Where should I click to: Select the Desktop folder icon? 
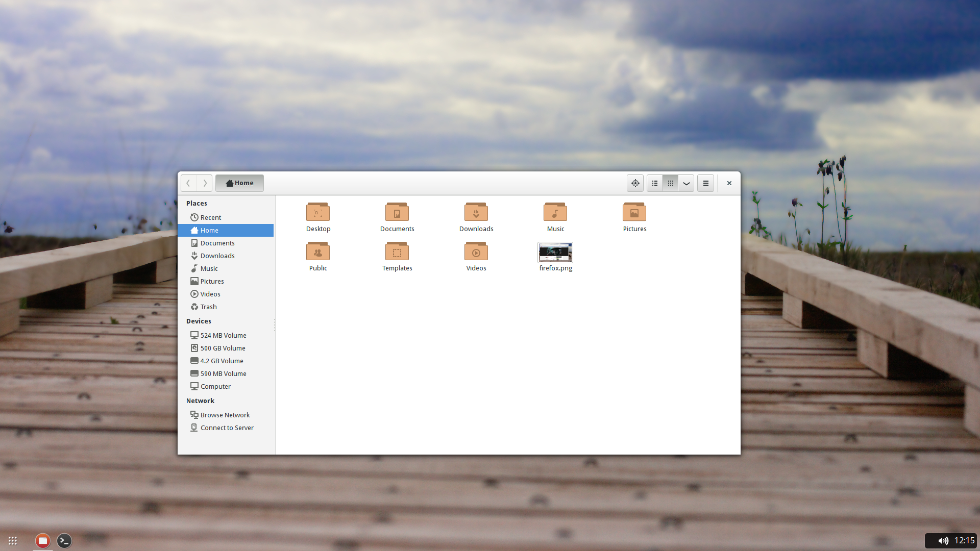tap(318, 212)
